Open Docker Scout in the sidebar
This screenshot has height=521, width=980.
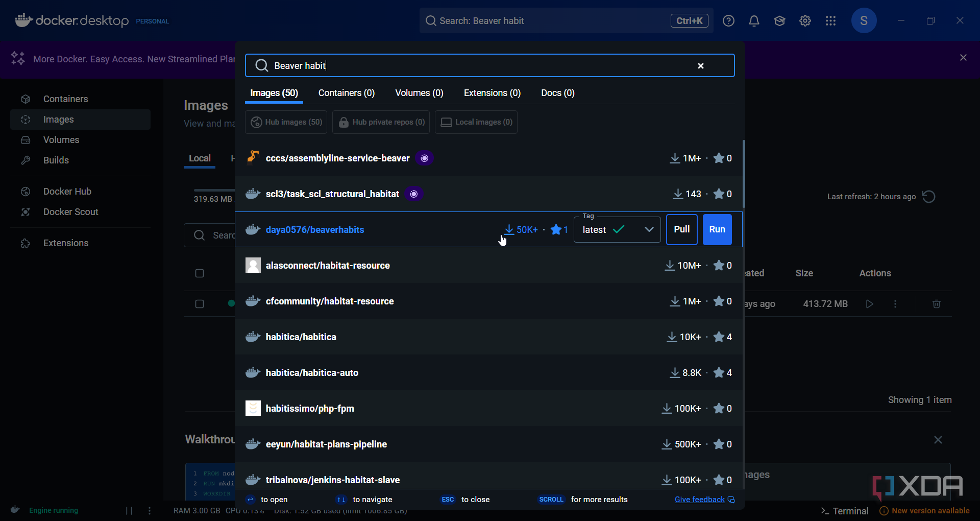[80, 212]
